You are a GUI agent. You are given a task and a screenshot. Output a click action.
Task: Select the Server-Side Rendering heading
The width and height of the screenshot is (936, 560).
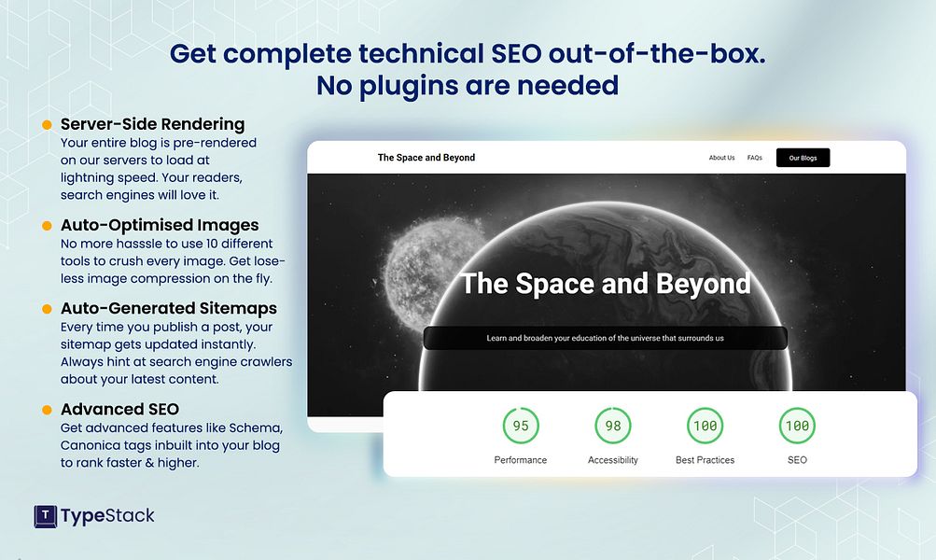[153, 124]
